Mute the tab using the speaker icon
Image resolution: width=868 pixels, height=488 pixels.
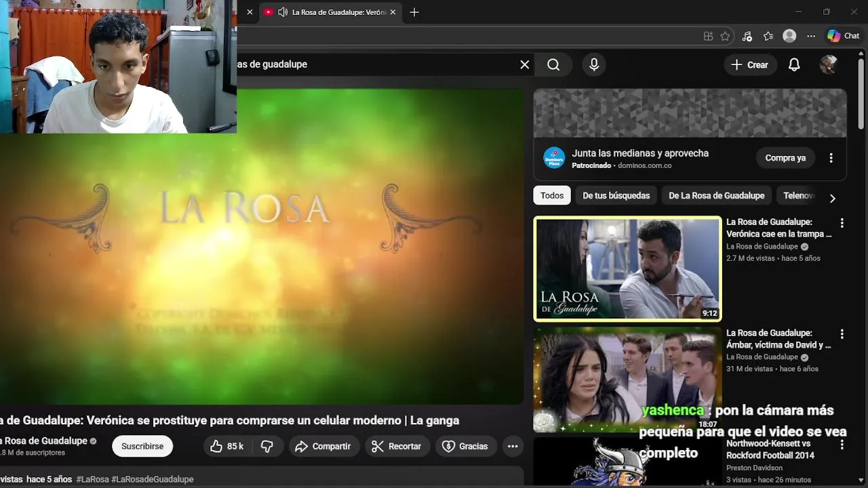coord(283,12)
